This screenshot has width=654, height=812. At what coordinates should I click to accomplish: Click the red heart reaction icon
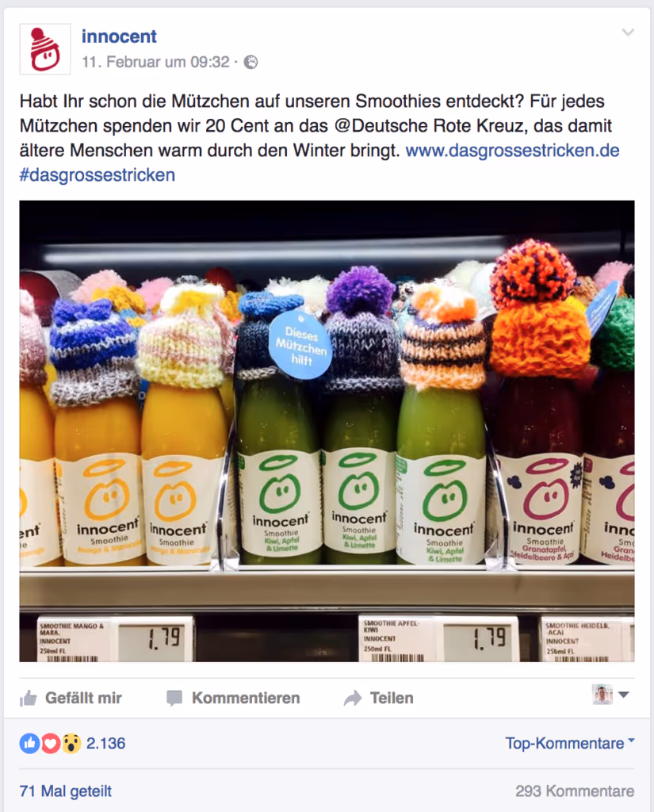[50, 744]
